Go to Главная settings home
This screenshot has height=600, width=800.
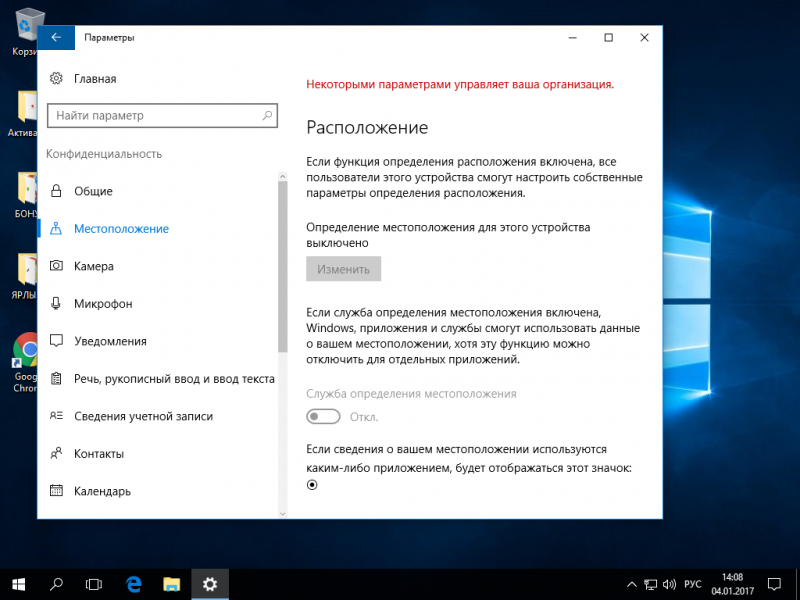(x=95, y=79)
